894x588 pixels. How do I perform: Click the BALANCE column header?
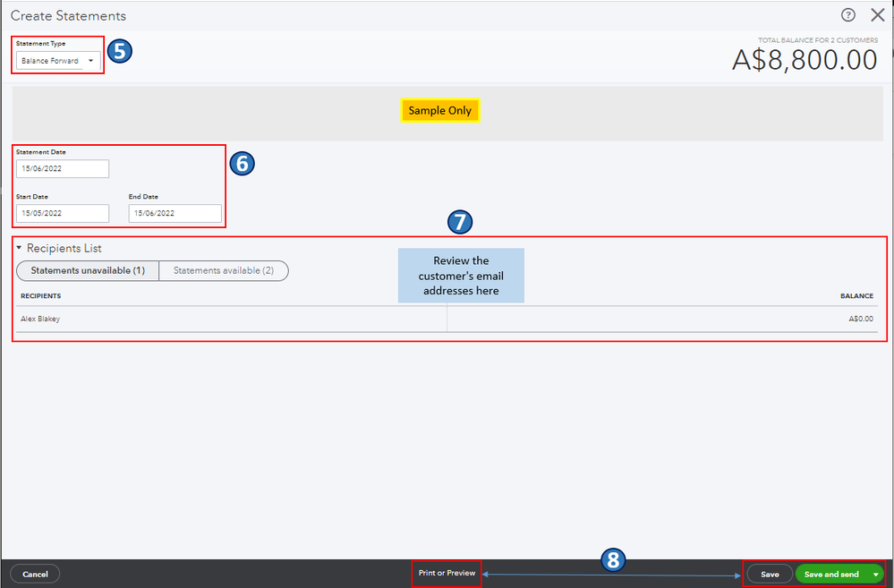click(x=856, y=296)
